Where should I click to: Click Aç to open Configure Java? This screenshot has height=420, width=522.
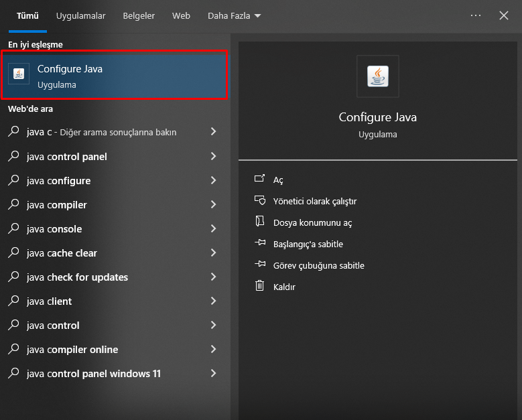[x=278, y=180]
